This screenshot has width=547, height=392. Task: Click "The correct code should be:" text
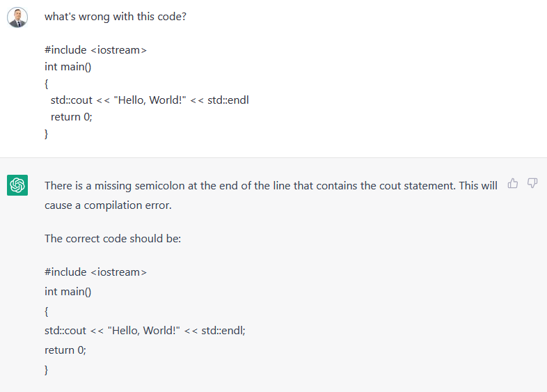click(x=113, y=238)
